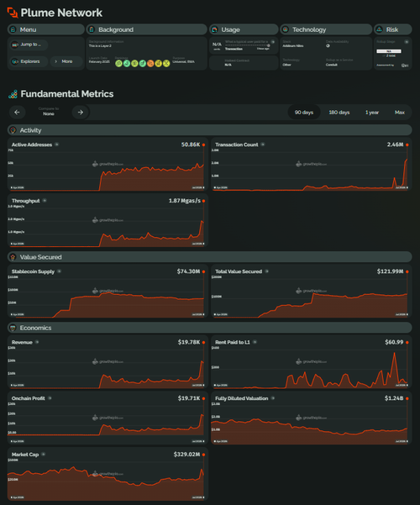Expand the Jump to... dropdown
This screenshot has width=420, height=505.
click(29, 45)
